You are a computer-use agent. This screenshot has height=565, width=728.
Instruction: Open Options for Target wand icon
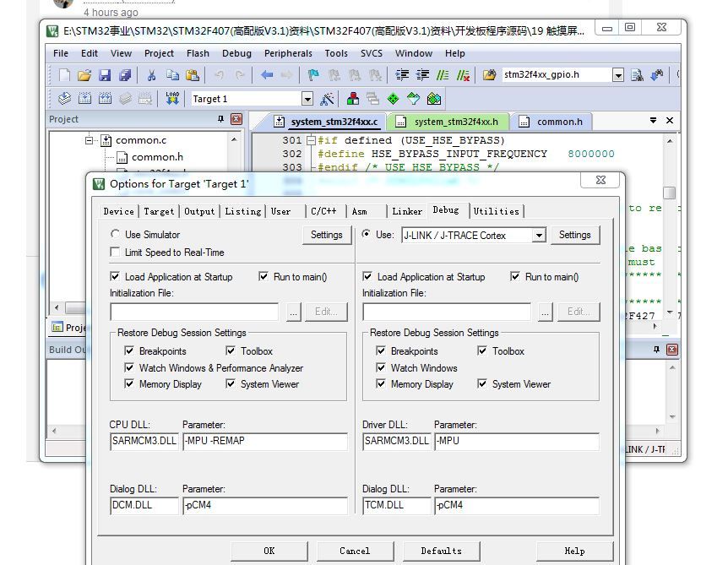click(x=327, y=99)
